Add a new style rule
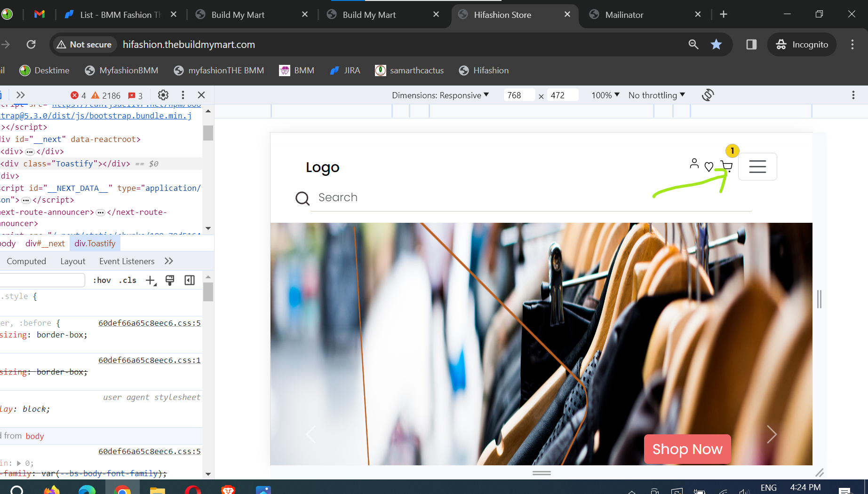 [151, 281]
